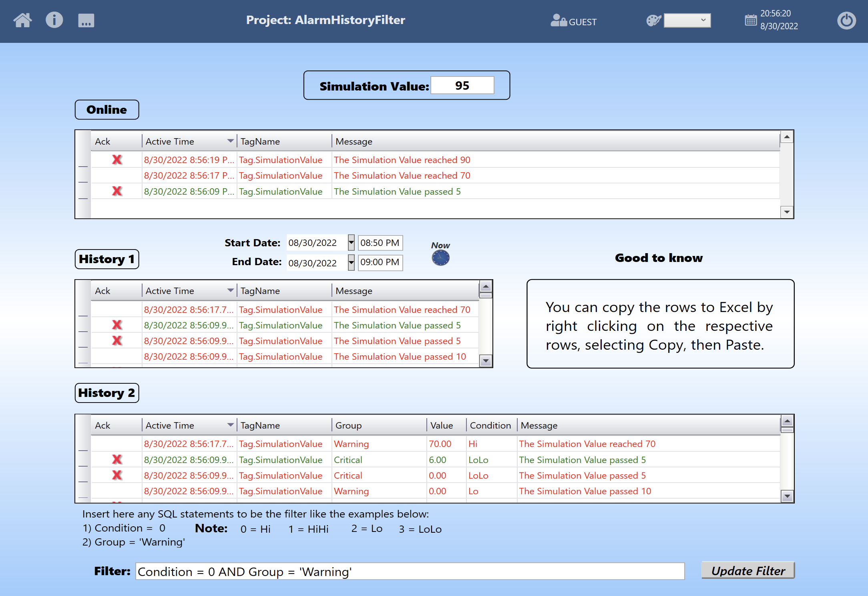Image resolution: width=868 pixels, height=596 pixels.
Task: Go to the Home screen icon
Action: (x=22, y=20)
